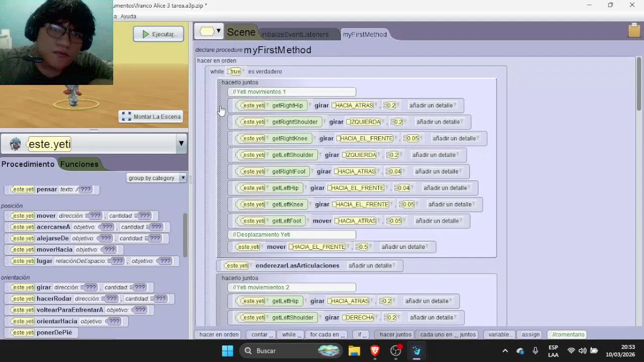Click the microphone tray icon
Screen dimensions: 644x362
(x=535, y=351)
